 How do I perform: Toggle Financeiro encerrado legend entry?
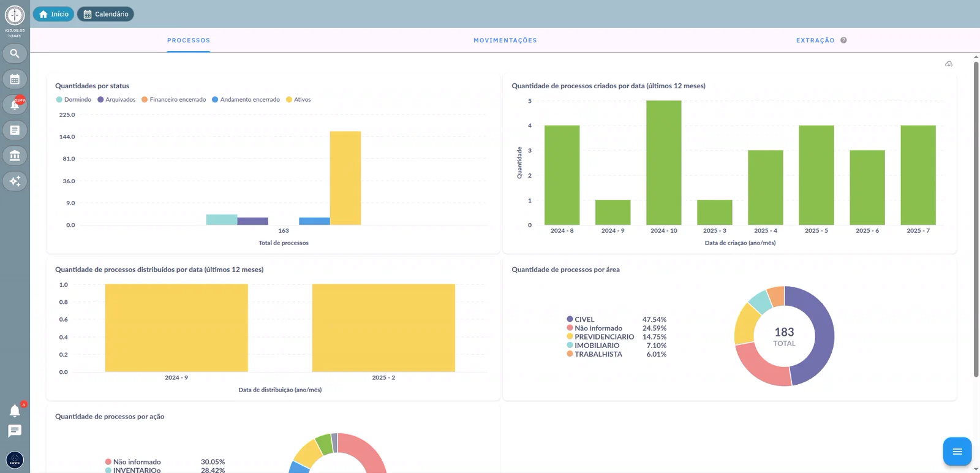174,99
